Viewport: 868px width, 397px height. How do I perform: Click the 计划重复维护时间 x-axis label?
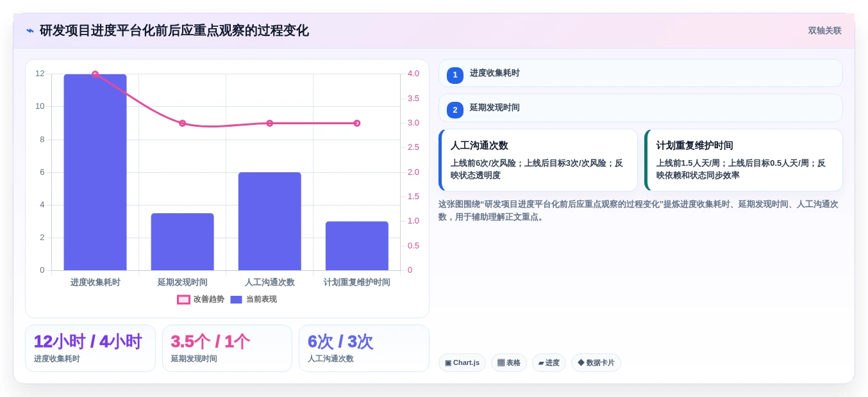coord(356,282)
